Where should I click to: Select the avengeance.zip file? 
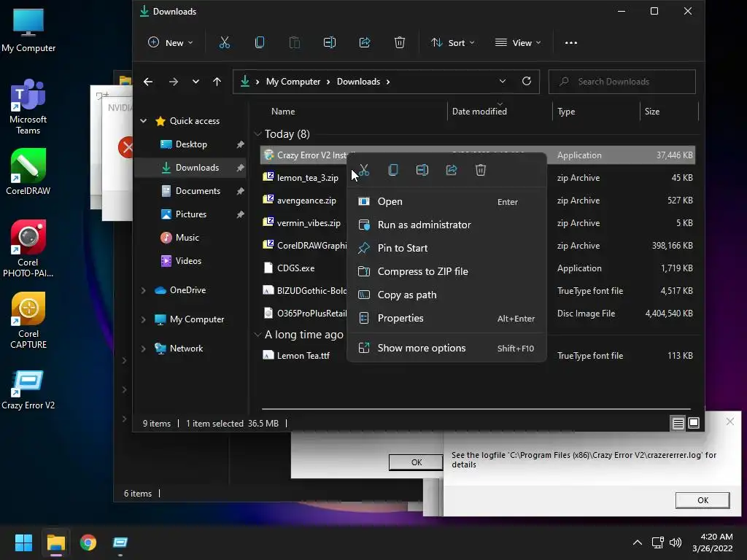tap(306, 201)
